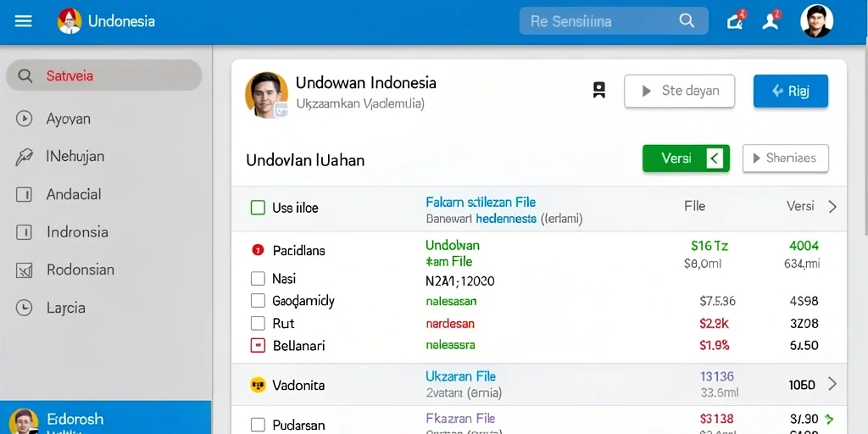Toggle the red Bellanari checkbox

pos(258,346)
